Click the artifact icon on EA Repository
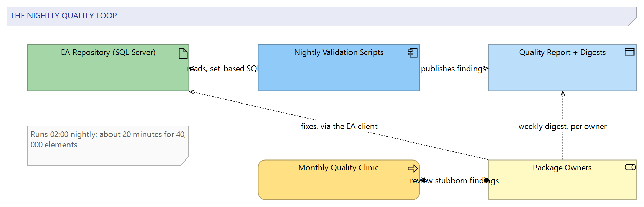Screen dimensions: 644x207 point(183,53)
